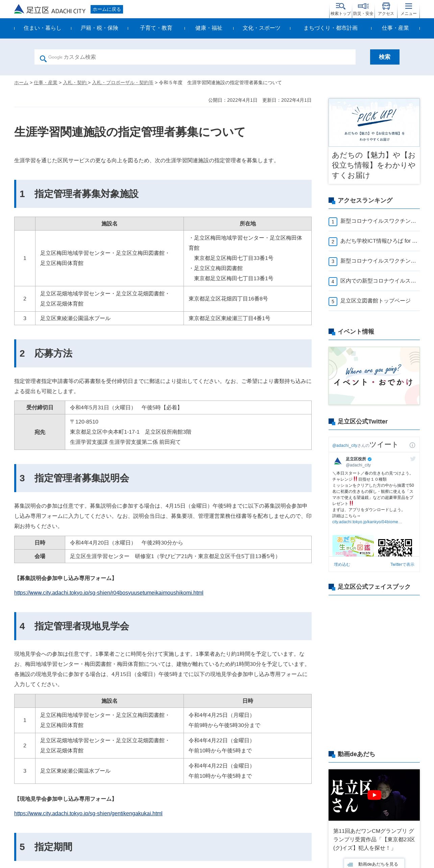Click 埋め込む link in Twitter widget

(342, 564)
